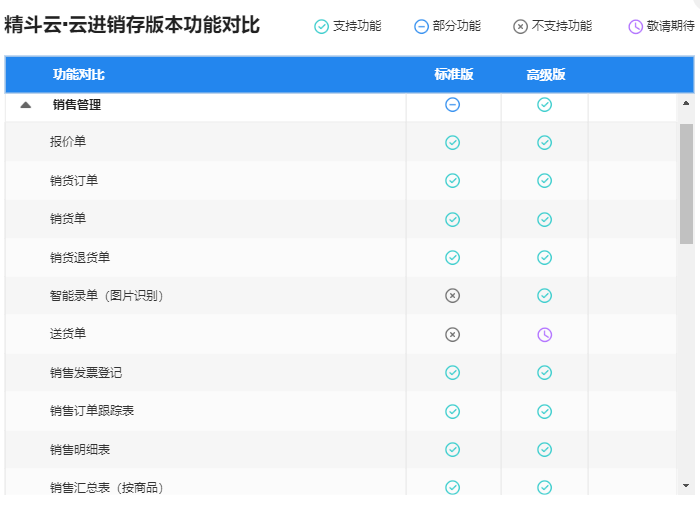Click the 不支持功能 legend cross icon

pos(520,26)
